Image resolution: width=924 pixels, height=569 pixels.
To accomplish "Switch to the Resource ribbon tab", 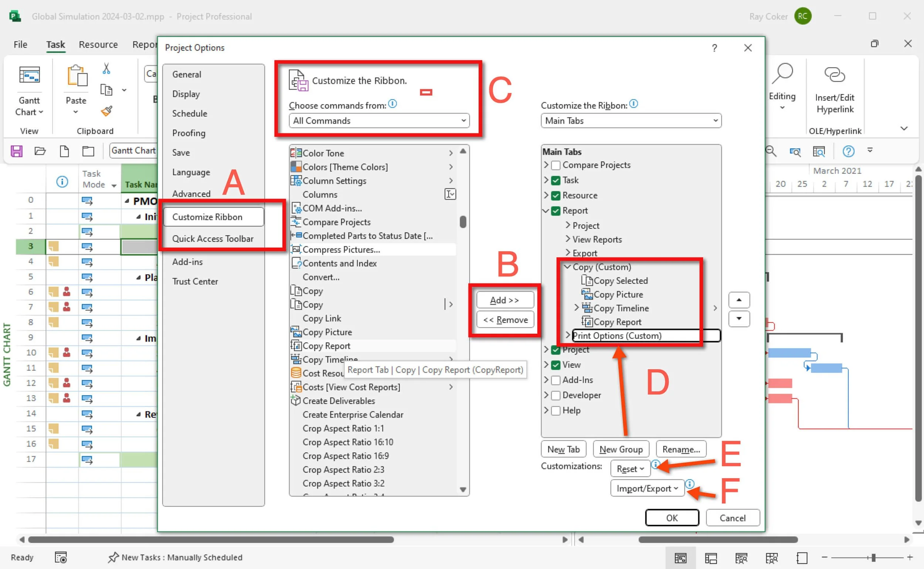I will (98, 44).
